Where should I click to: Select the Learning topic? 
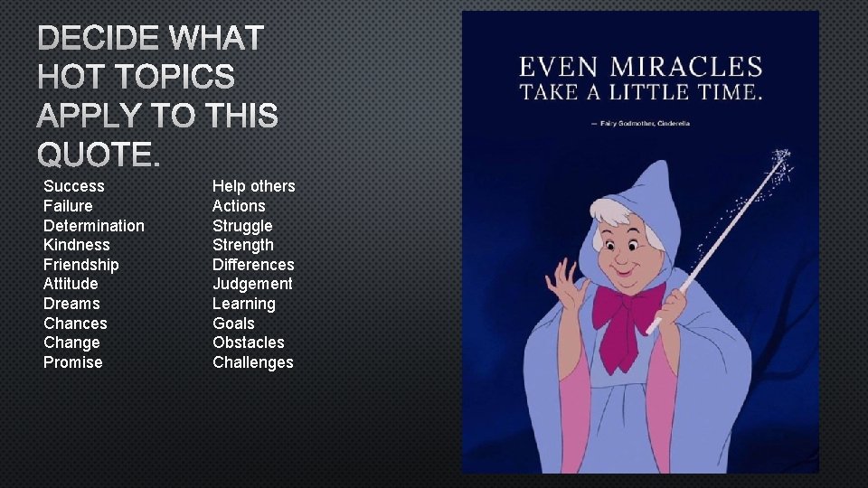(x=244, y=305)
